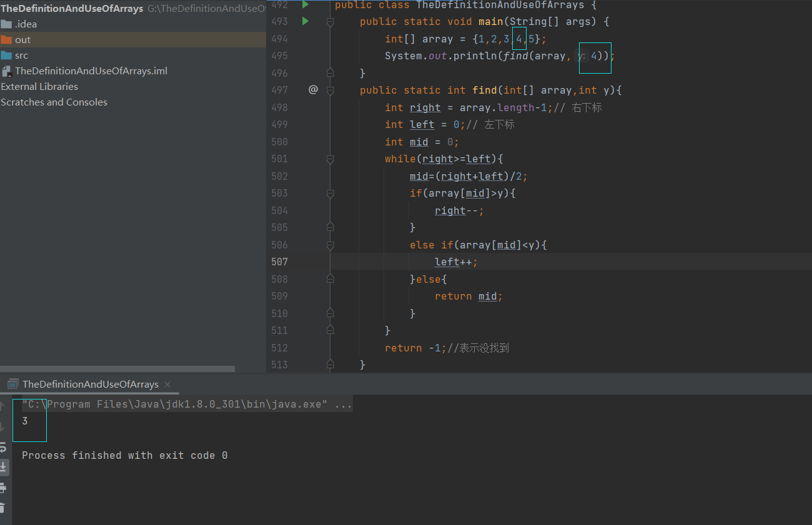812x525 pixels.
Task: Click the .iml module file icon
Action: click(x=6, y=71)
